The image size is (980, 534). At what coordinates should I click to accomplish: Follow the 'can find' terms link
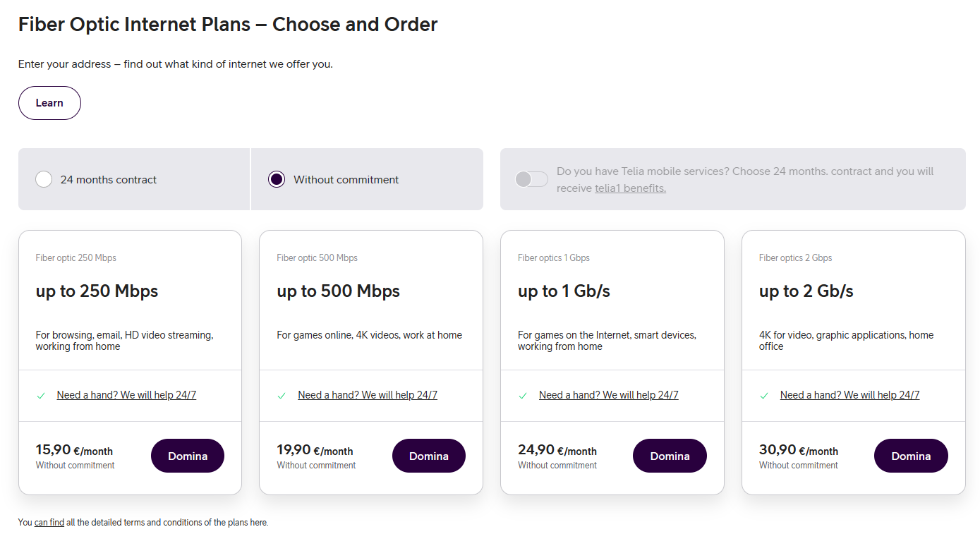tap(49, 523)
